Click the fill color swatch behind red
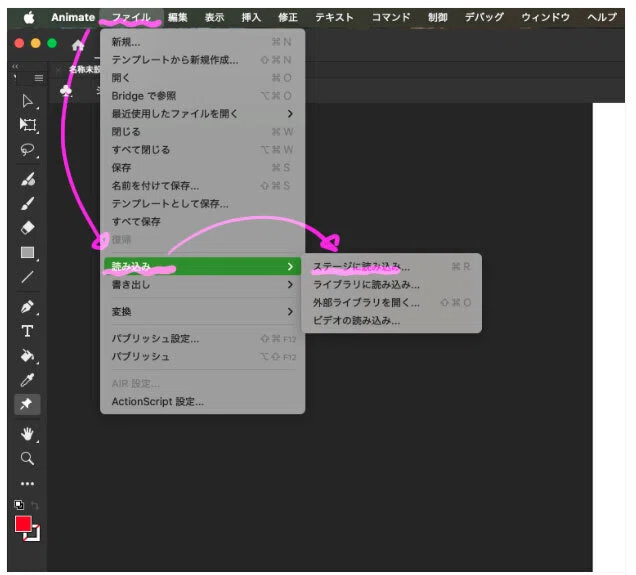This screenshot has width=636, height=575. (x=34, y=535)
